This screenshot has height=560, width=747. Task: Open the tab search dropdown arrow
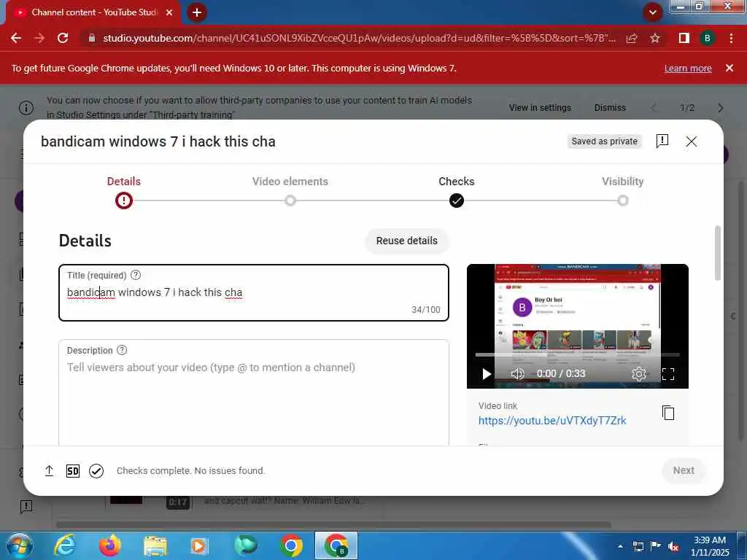pos(653,12)
